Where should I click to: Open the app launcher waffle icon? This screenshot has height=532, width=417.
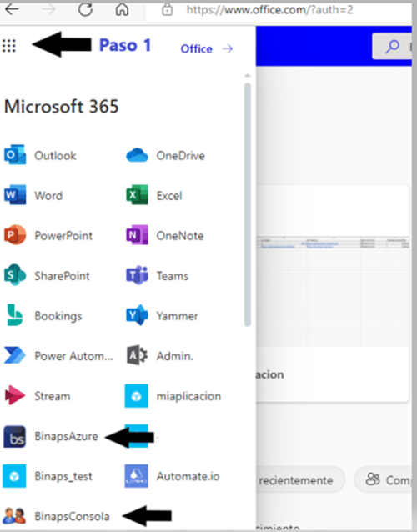pos(9,46)
